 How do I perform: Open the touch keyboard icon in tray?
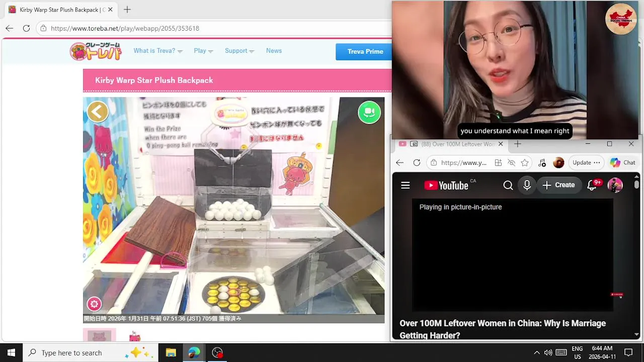click(x=561, y=352)
